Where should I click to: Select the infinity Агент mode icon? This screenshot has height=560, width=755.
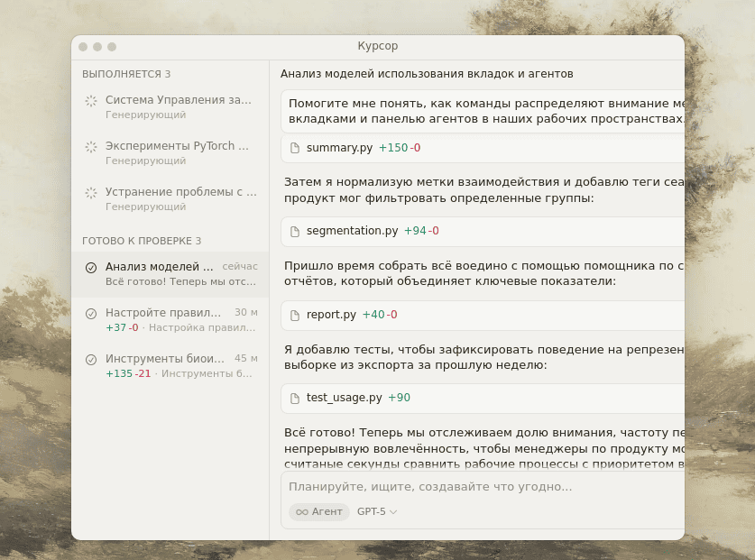coord(305,511)
